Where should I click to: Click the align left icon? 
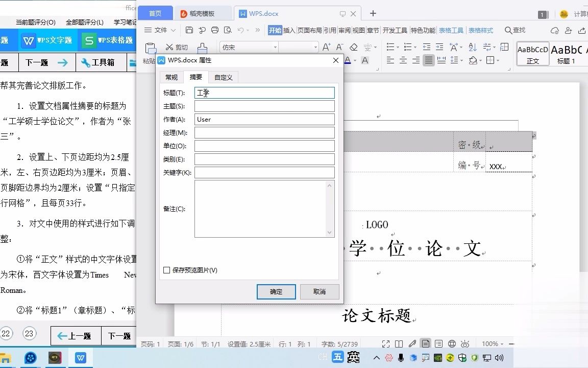pos(390,60)
